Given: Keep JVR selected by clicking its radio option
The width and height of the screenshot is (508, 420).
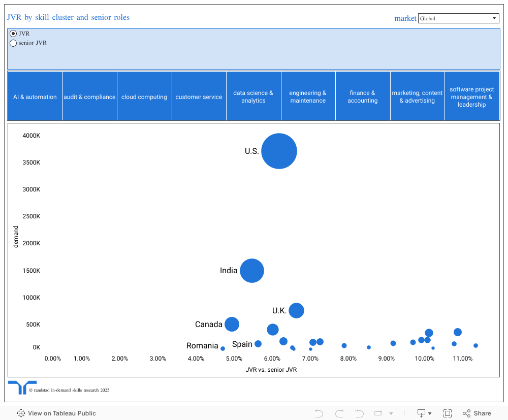Looking at the screenshot, I should pyautogui.click(x=13, y=34).
